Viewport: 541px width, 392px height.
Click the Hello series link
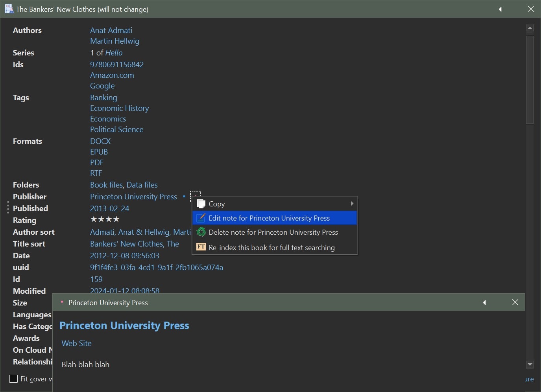click(114, 53)
